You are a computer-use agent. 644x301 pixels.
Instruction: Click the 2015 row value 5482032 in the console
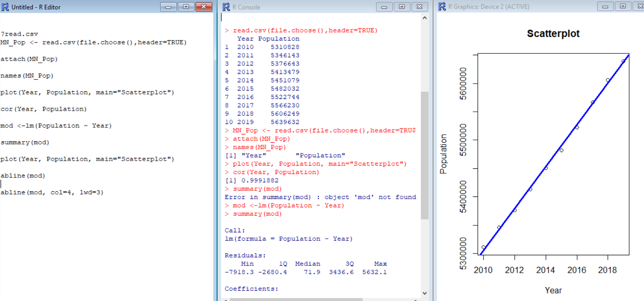pos(285,89)
